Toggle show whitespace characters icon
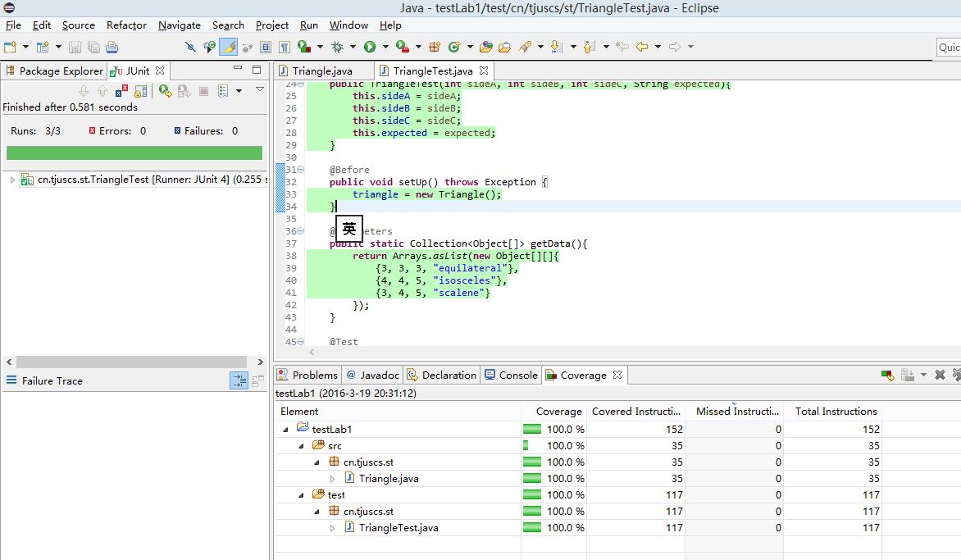The height and width of the screenshot is (560, 961). 285,47
